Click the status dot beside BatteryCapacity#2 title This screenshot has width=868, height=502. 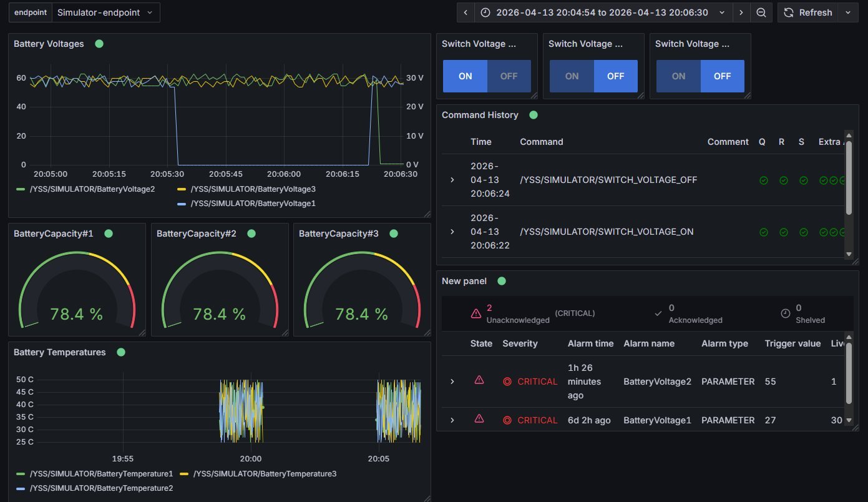click(x=251, y=234)
